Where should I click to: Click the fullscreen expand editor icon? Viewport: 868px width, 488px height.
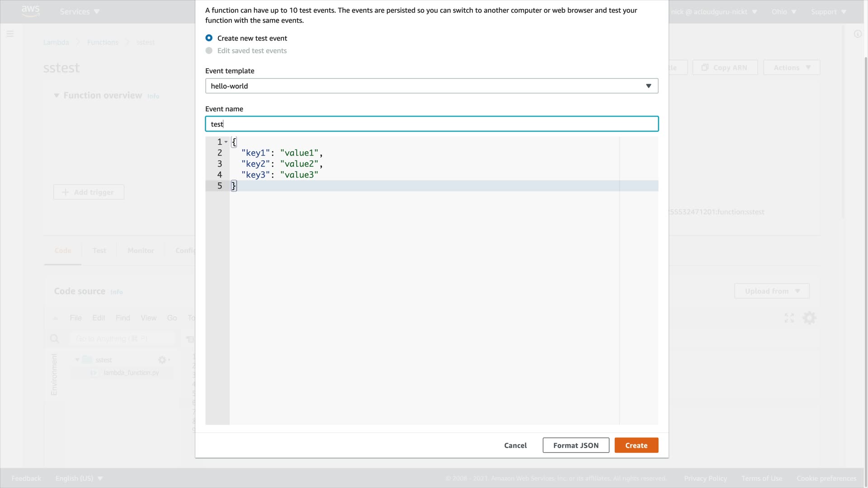point(789,318)
